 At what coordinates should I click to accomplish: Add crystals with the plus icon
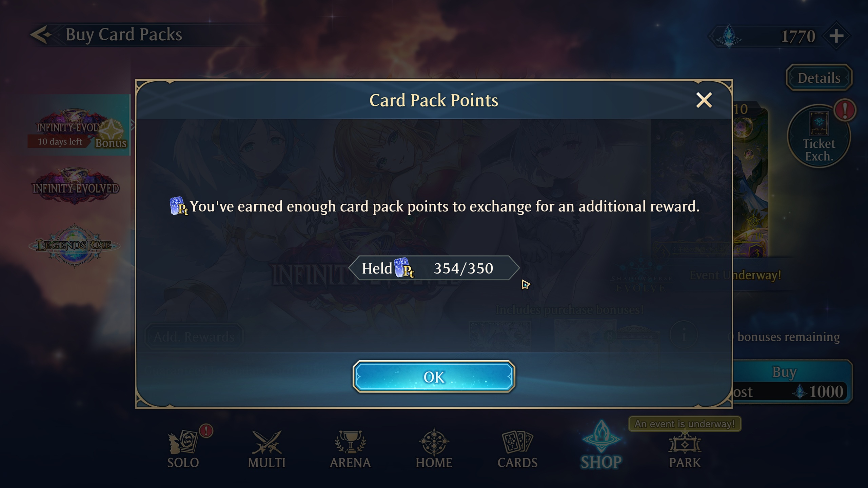point(836,36)
